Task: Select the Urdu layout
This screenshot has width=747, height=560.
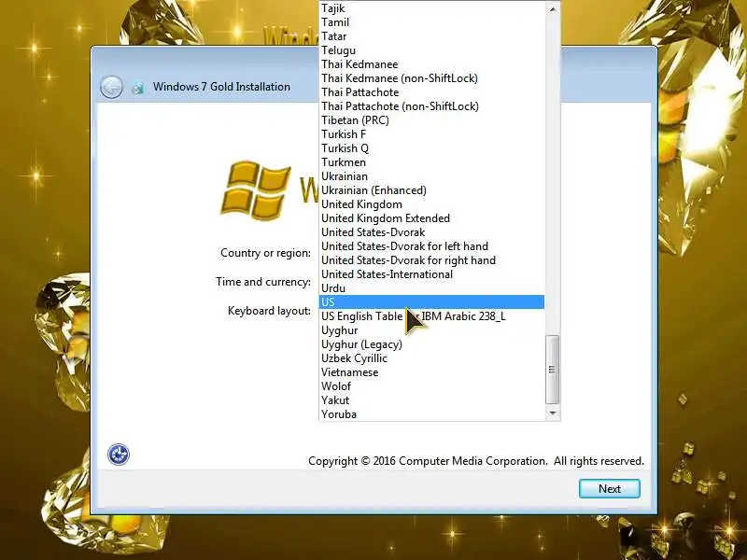Action: click(431, 288)
